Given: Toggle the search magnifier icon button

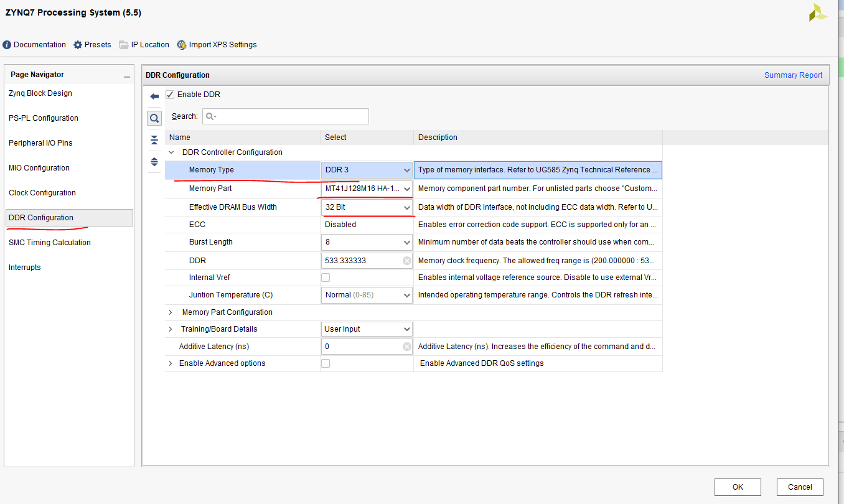Looking at the screenshot, I should coord(154,118).
